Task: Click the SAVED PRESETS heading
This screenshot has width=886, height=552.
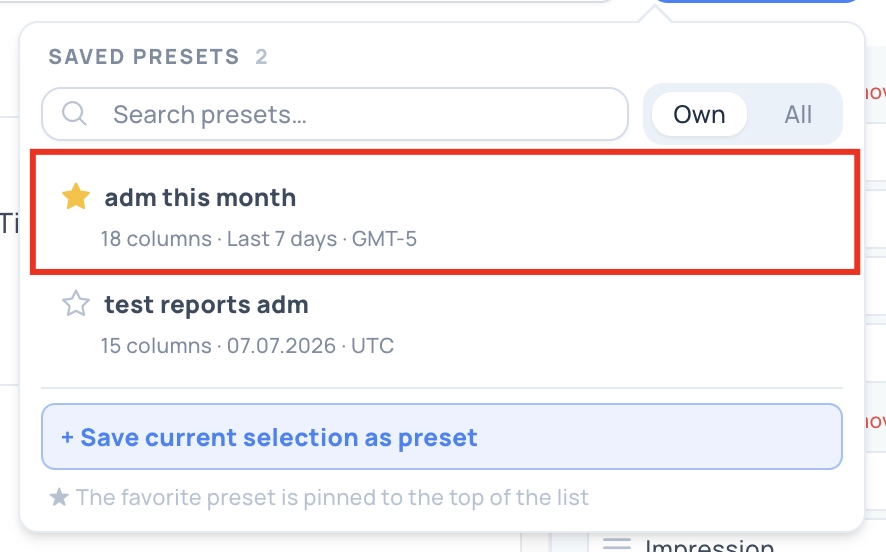Action: pos(144,56)
